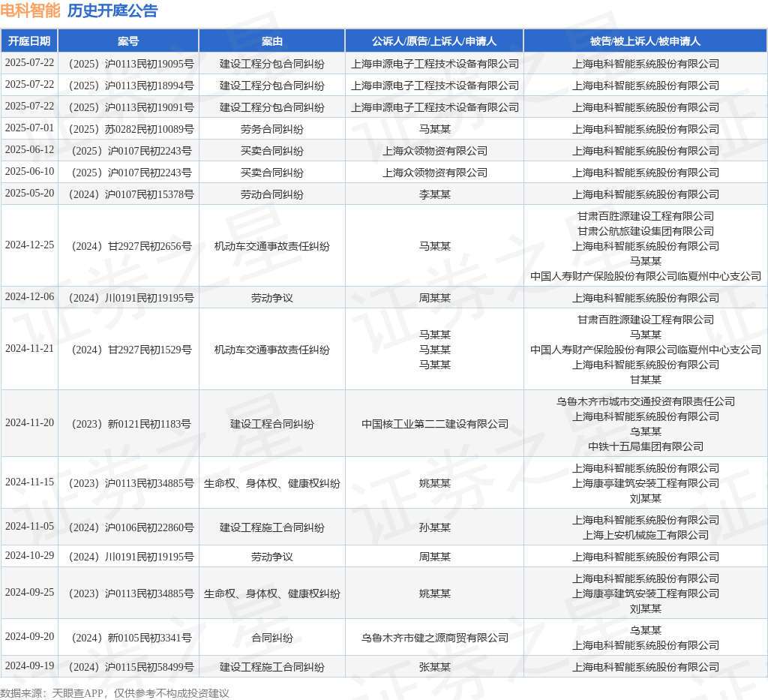
Task: Click the 电科智能 title text
Action: [x=30, y=11]
